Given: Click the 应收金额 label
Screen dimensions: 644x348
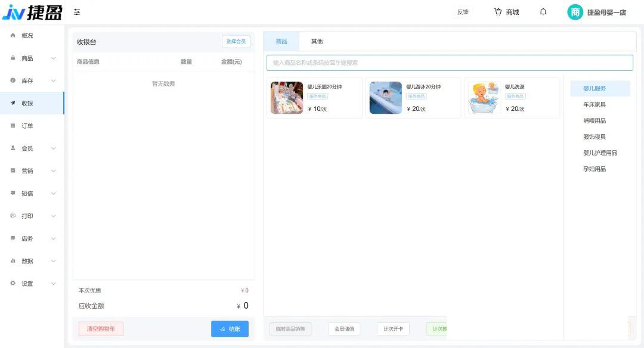Looking at the screenshot, I should coord(91,306).
